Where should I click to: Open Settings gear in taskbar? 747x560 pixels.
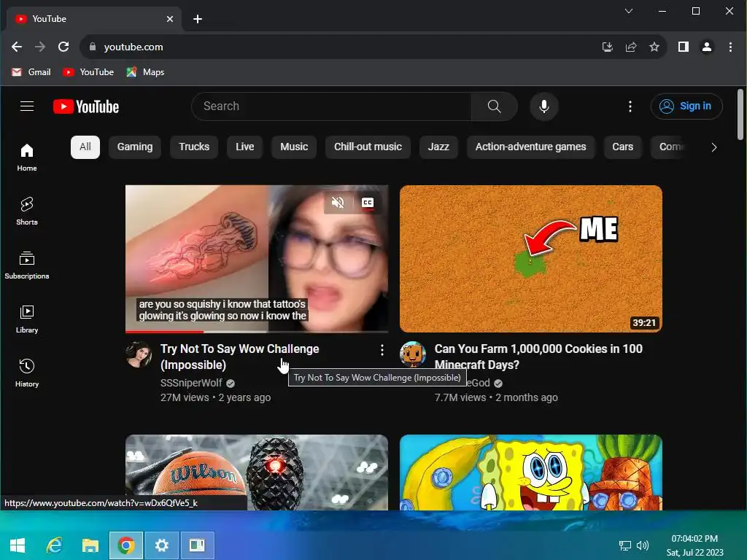(162, 545)
